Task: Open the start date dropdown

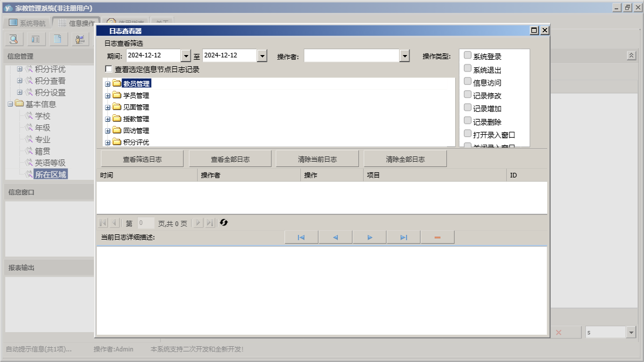Action: [x=186, y=56]
